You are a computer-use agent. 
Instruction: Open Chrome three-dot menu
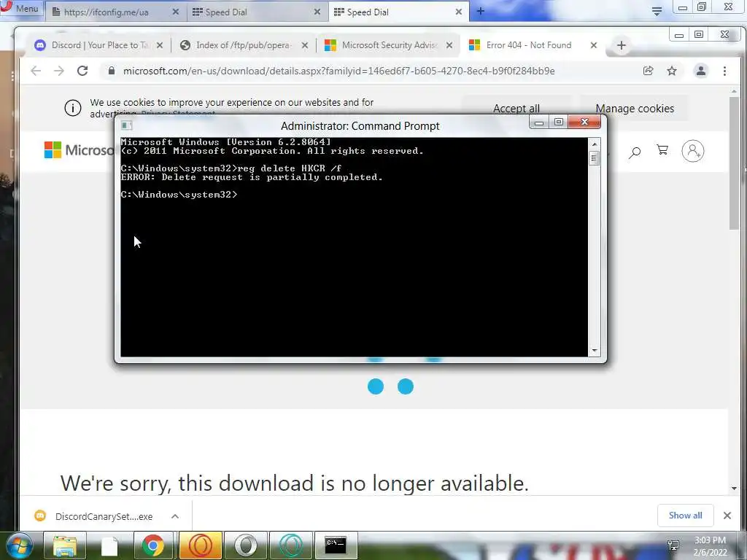click(x=724, y=71)
